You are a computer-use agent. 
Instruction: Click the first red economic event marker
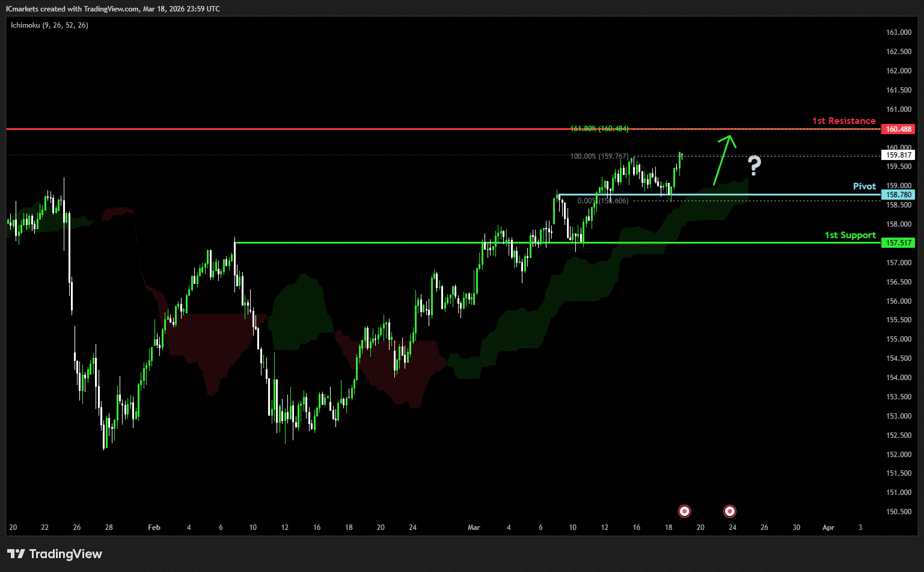point(684,511)
